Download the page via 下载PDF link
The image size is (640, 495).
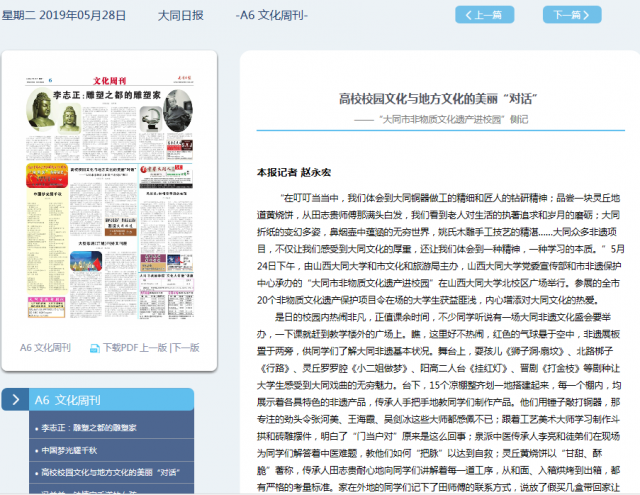point(120,348)
